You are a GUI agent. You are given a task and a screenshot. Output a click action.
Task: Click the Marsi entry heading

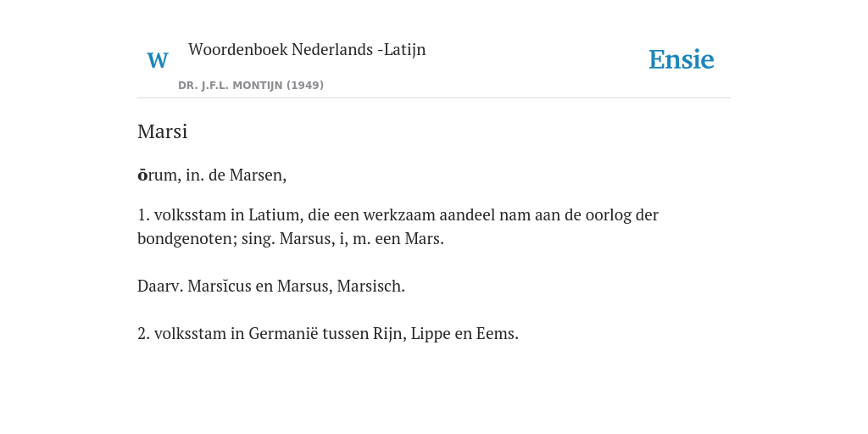(162, 131)
